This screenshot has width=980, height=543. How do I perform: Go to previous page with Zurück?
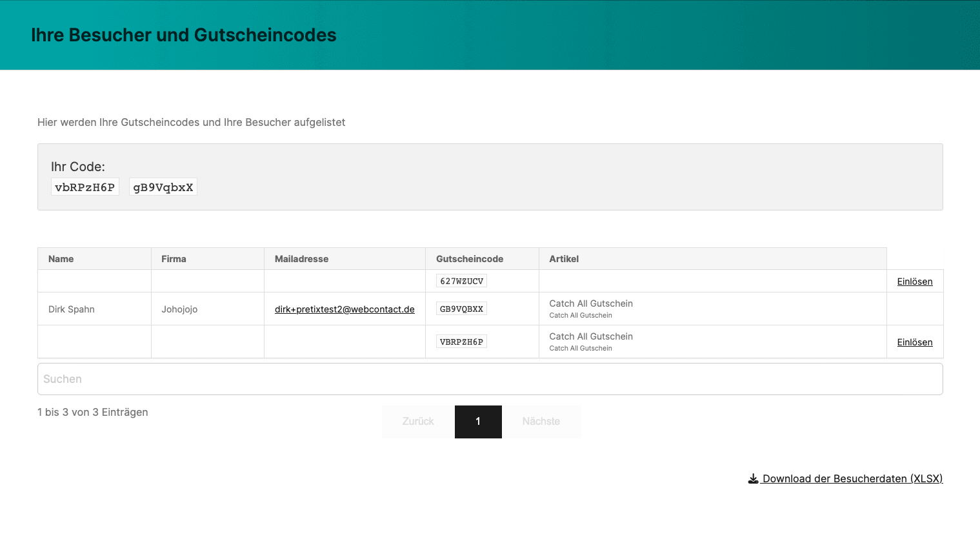point(418,422)
